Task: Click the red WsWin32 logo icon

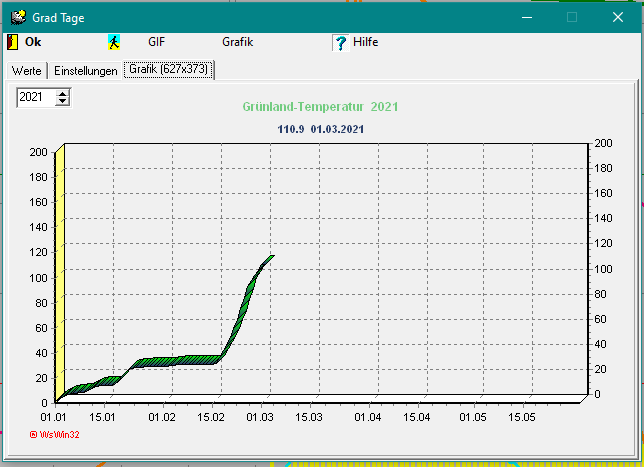Action: [34, 434]
